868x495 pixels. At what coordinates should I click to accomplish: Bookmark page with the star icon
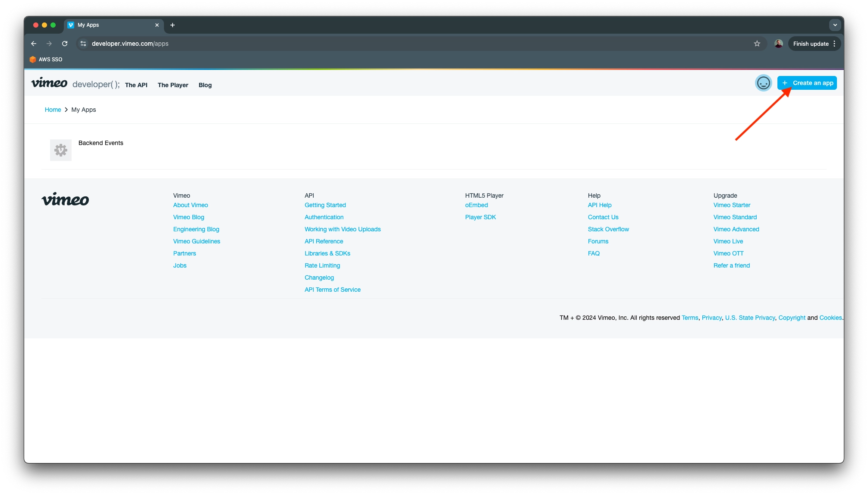[757, 44]
